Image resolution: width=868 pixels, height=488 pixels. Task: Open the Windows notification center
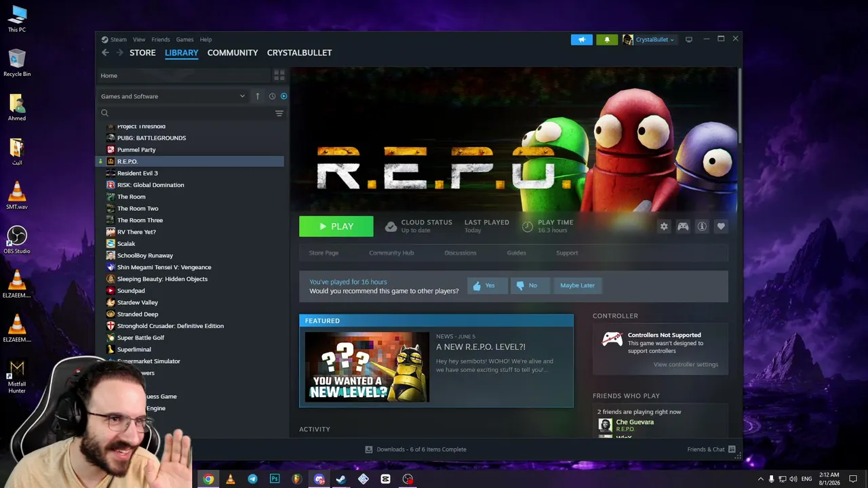(853, 479)
